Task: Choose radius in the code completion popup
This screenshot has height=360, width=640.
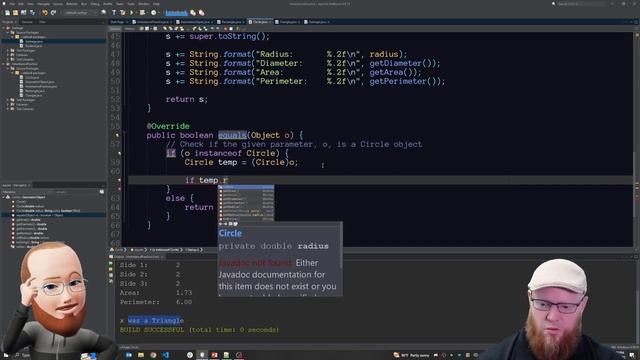Action: (x=246, y=187)
